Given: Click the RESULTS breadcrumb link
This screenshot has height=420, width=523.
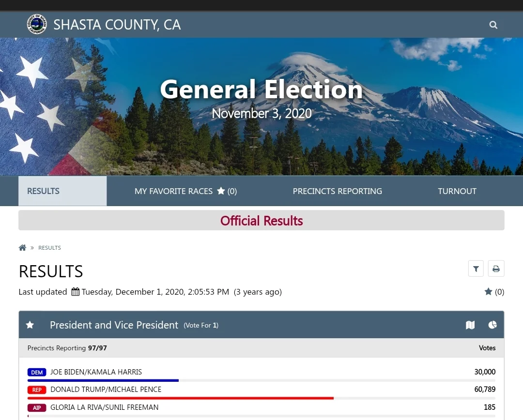Looking at the screenshot, I should coord(49,248).
